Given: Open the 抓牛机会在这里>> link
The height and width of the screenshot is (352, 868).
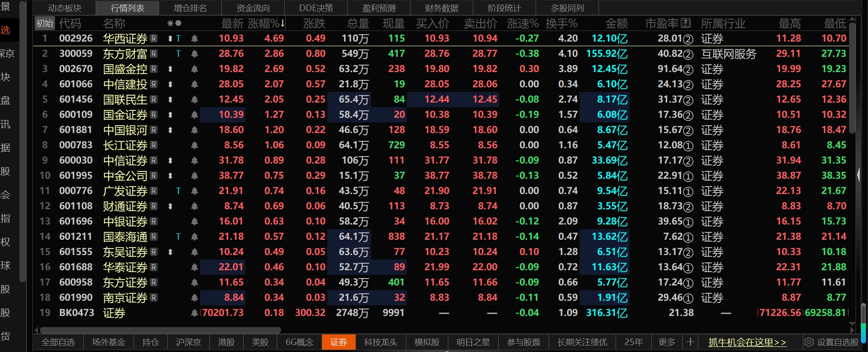Looking at the screenshot, I should click(747, 342).
